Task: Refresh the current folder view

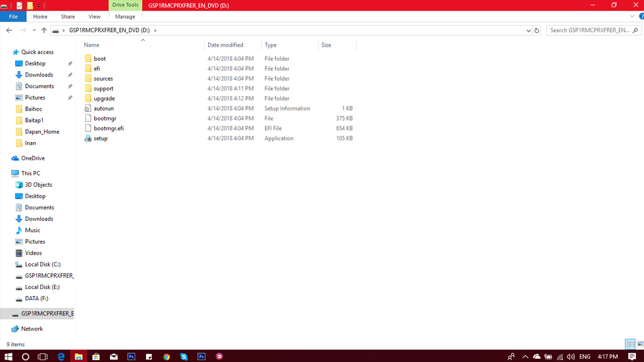Action: point(536,30)
